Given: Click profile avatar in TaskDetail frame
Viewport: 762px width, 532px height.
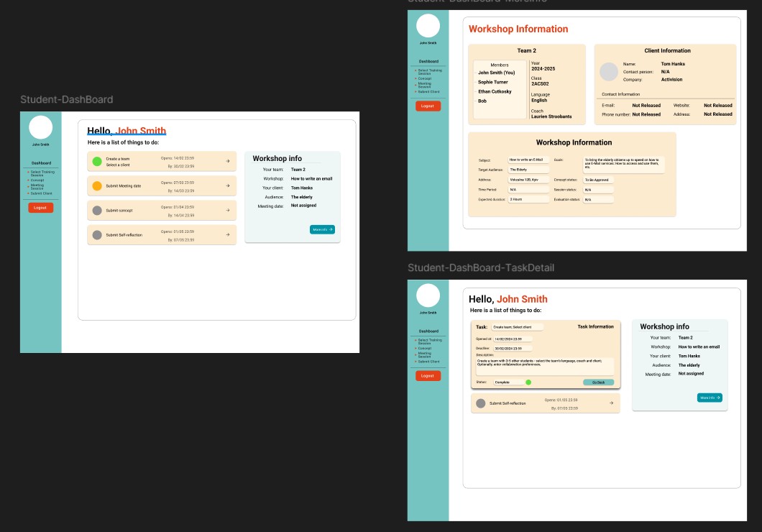Looking at the screenshot, I should coord(428,295).
